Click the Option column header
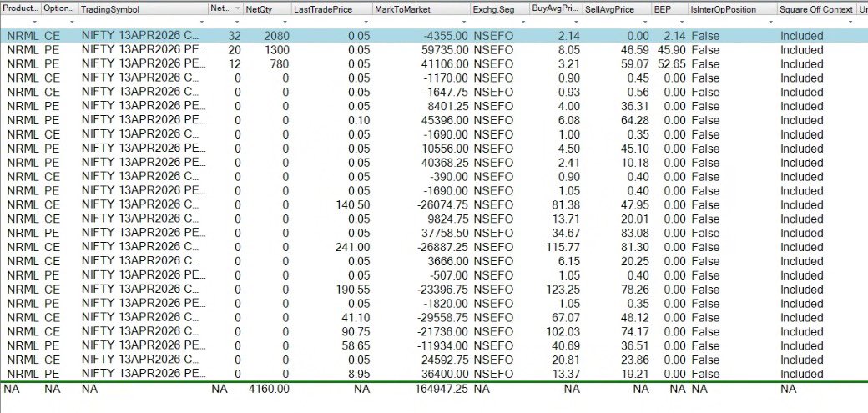This screenshot has width=868, height=413. (59, 9)
